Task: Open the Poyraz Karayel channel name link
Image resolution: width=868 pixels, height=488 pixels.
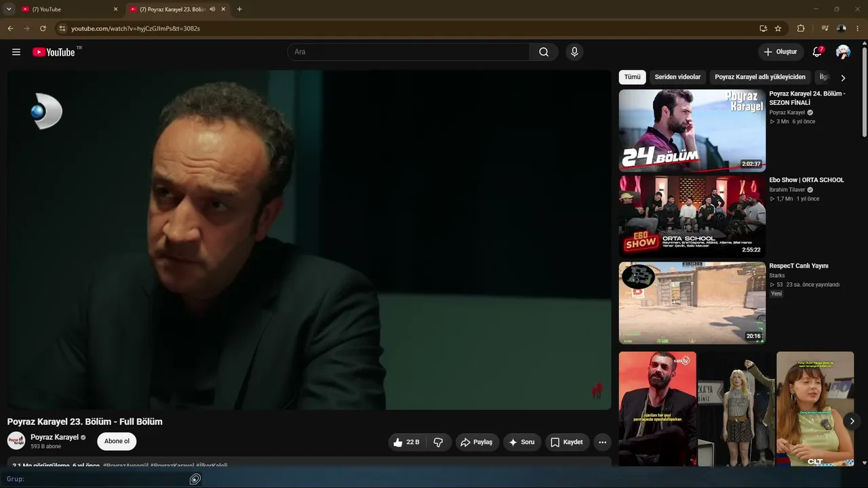Action: (x=54, y=437)
